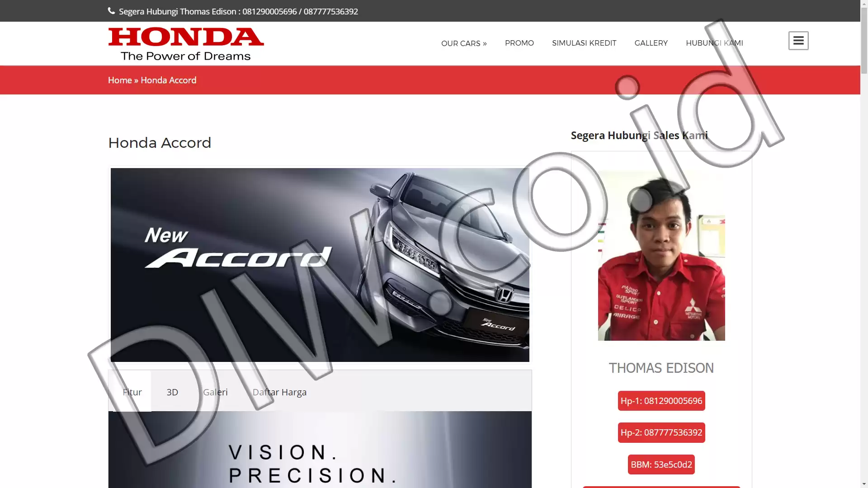Click Hp-1: 081290005696 button

tap(661, 401)
